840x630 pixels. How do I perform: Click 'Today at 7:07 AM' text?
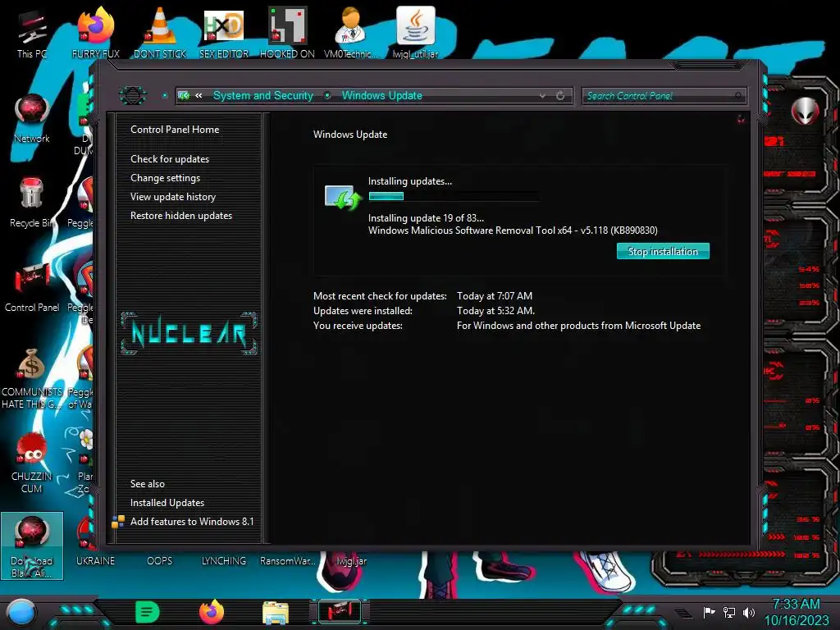coord(495,295)
